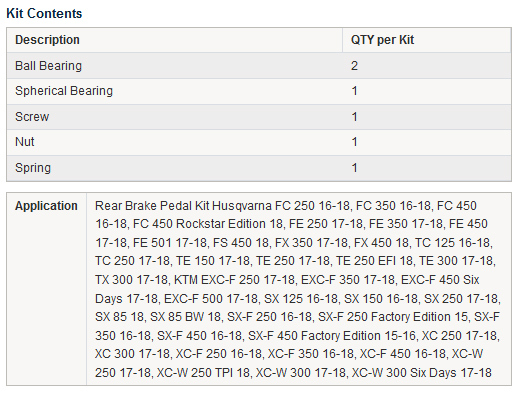520x395 pixels.
Task: Click quantity 1 for Spherical Bearing
Action: pyautogui.click(x=354, y=91)
